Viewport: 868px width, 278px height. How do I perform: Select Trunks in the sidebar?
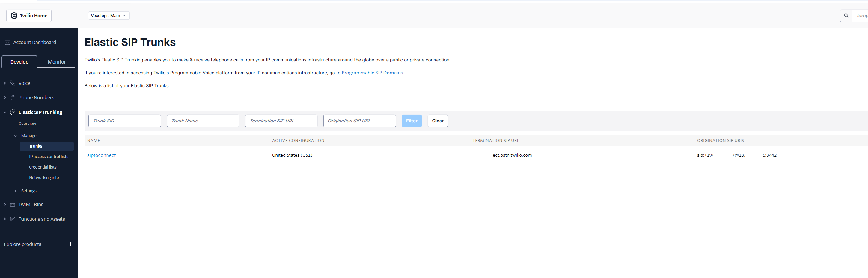click(x=46, y=146)
